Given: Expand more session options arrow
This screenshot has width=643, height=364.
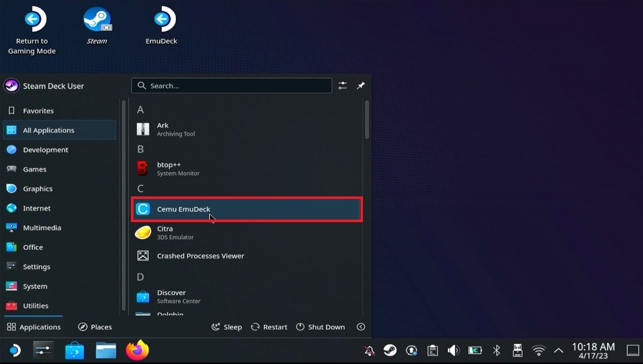Looking at the screenshot, I should coord(361,327).
